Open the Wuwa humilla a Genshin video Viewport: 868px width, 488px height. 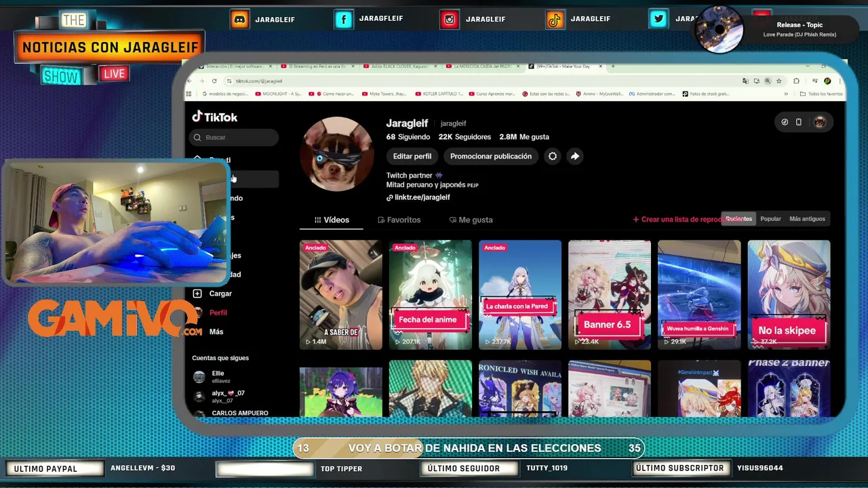pos(699,295)
